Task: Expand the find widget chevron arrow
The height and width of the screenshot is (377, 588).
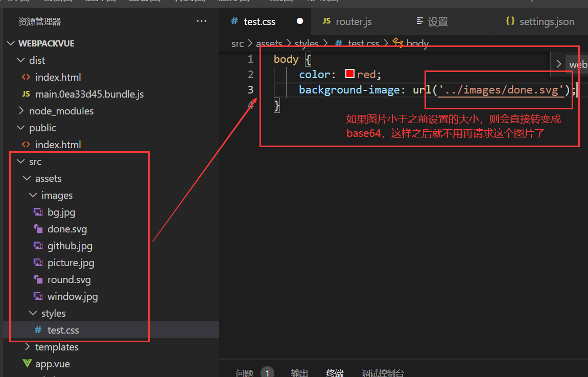Action: click(x=558, y=64)
